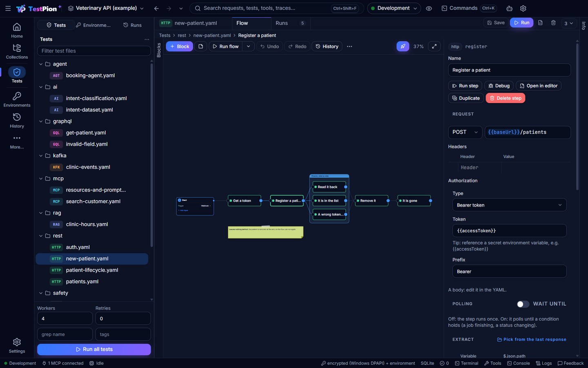This screenshot has height=368, width=588.
Task: Expand the flow canvas to fullscreen
Action: point(434,46)
